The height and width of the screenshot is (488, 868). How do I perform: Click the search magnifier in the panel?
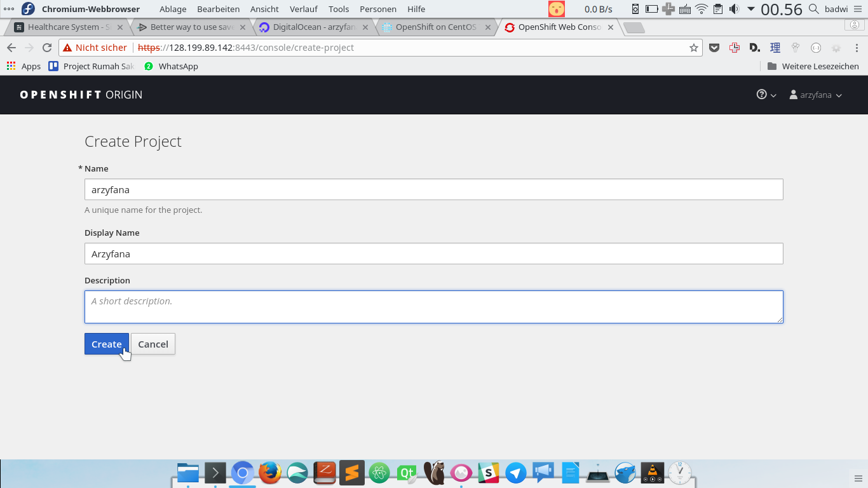(x=814, y=9)
